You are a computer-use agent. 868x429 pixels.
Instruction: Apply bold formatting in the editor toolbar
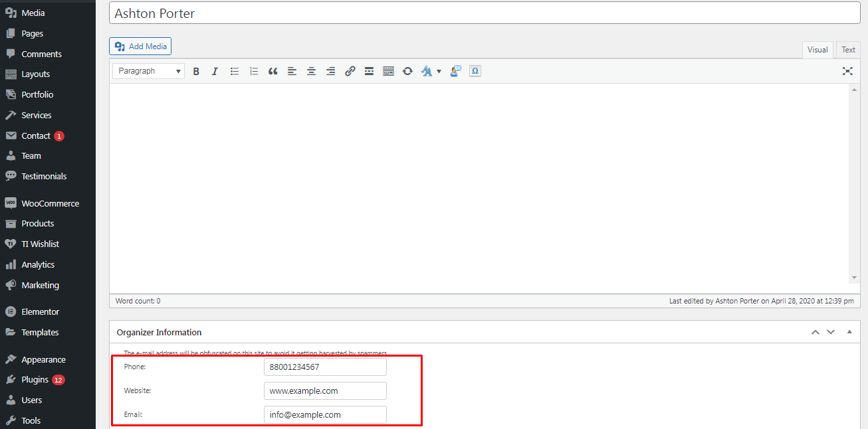(196, 71)
